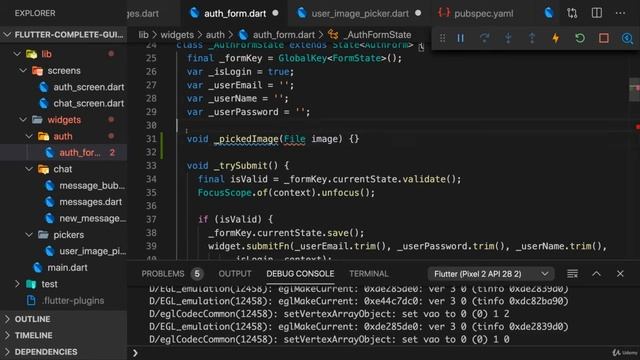Switch to auth_form.dart editor tab
The height and width of the screenshot is (360, 640).
(234, 13)
